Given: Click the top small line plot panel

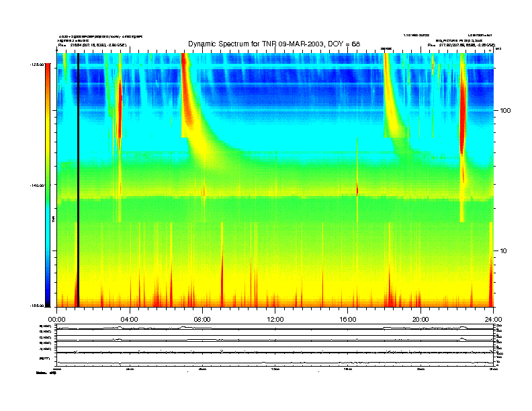Looking at the screenshot, I should point(275,326).
